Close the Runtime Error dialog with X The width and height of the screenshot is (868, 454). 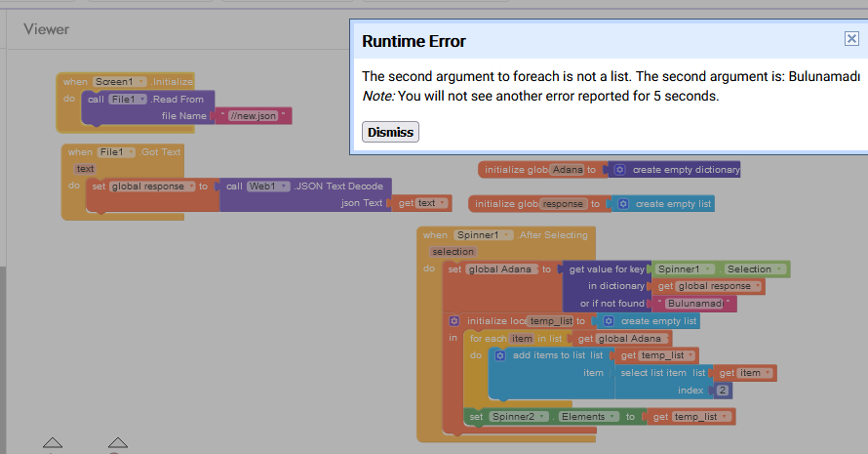click(851, 39)
